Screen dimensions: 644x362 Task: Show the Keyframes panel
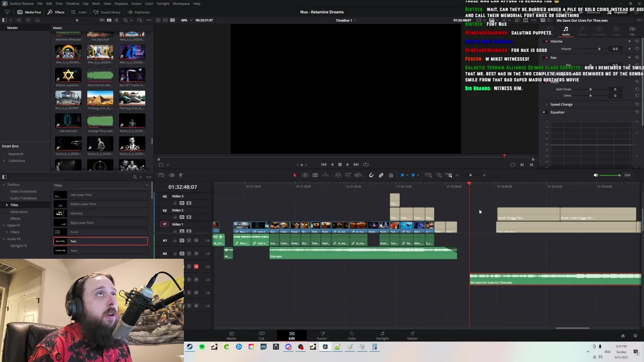(x=139, y=12)
